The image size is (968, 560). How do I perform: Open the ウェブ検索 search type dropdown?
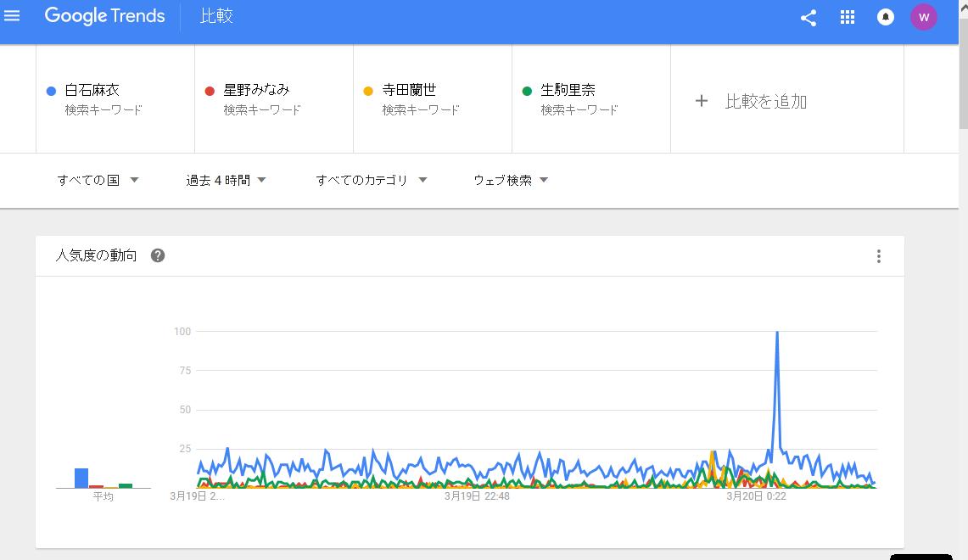511,180
